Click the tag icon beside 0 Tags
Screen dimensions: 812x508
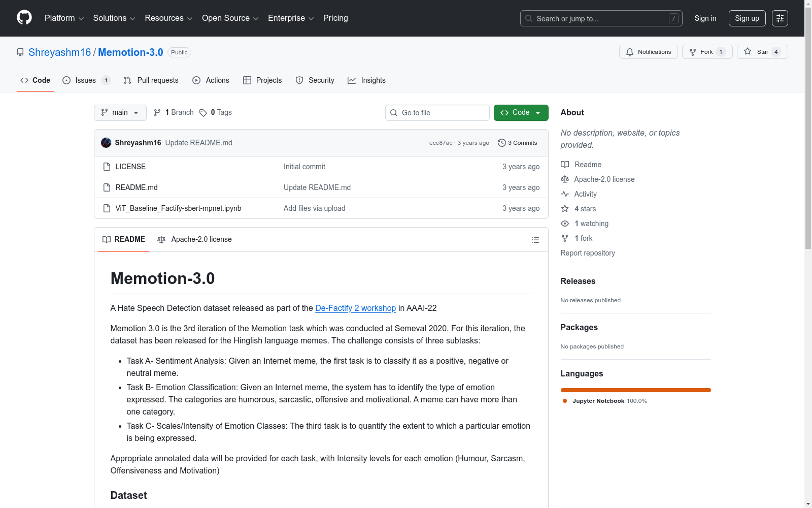tap(203, 113)
